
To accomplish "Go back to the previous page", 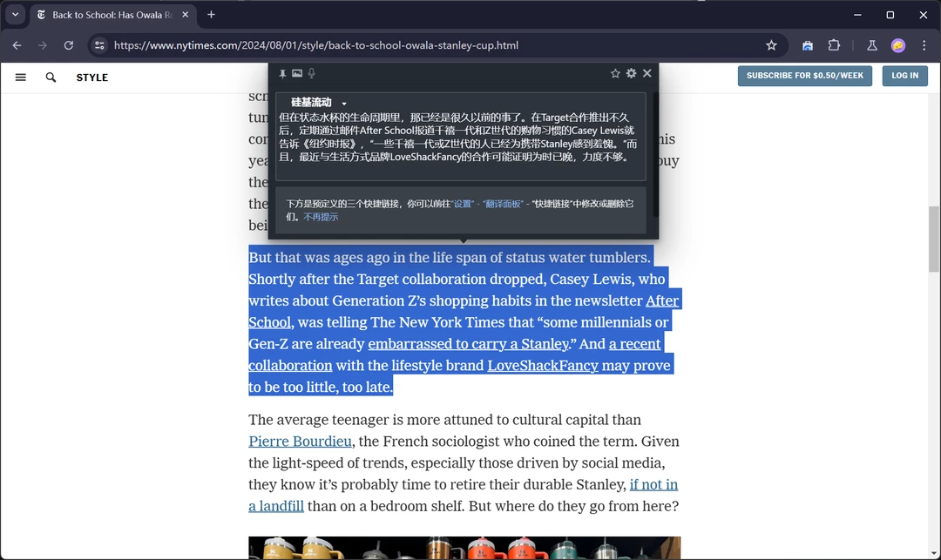I will pos(17,45).
